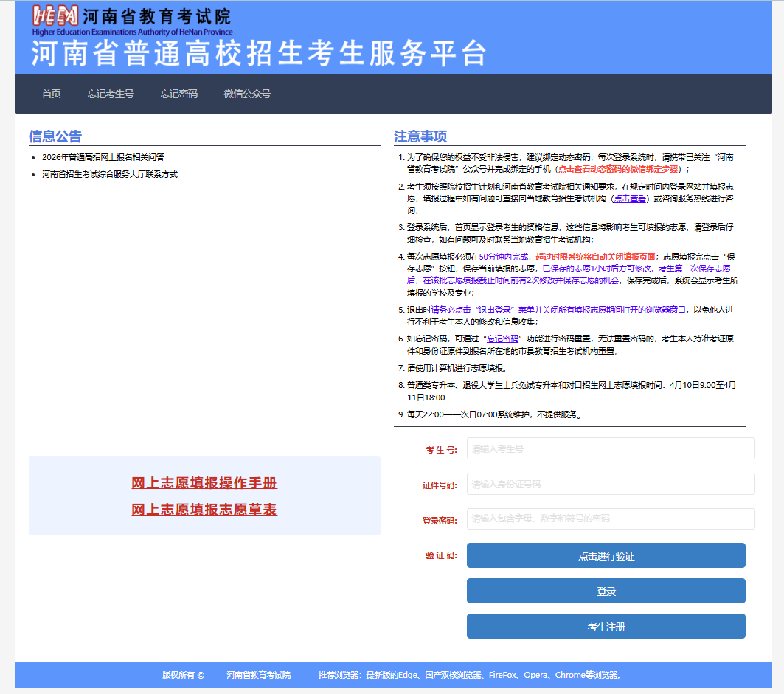Select 忘记密码 in the top navigation bar
The height and width of the screenshot is (694, 784).
coord(178,94)
